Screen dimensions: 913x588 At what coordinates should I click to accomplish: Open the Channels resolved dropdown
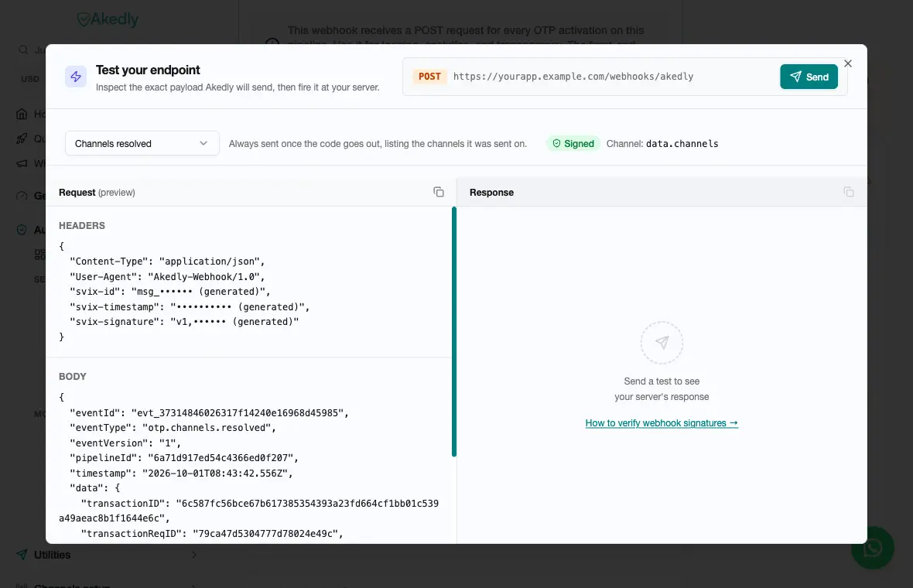click(142, 143)
